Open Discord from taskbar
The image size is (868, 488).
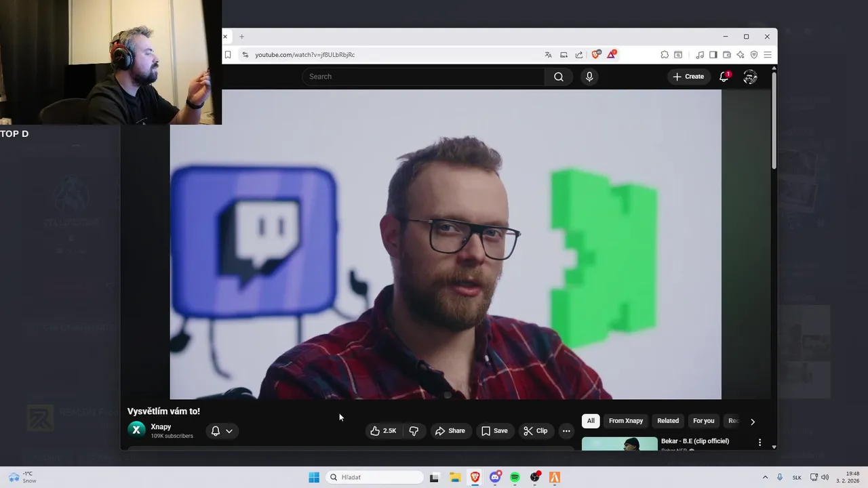tap(495, 477)
